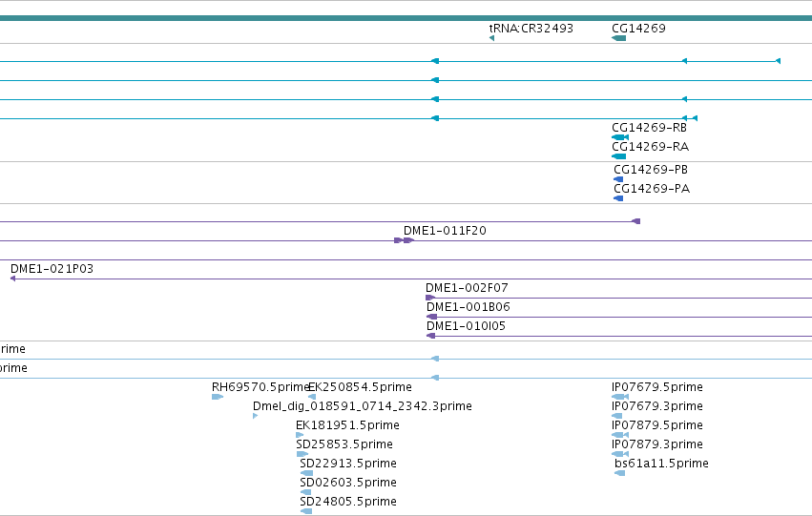Select the SD22913.5prime EST label
812x516 pixels.
click(x=348, y=464)
